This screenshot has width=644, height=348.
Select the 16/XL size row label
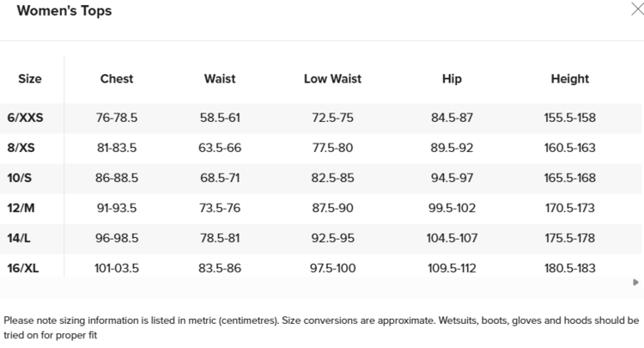pos(24,268)
